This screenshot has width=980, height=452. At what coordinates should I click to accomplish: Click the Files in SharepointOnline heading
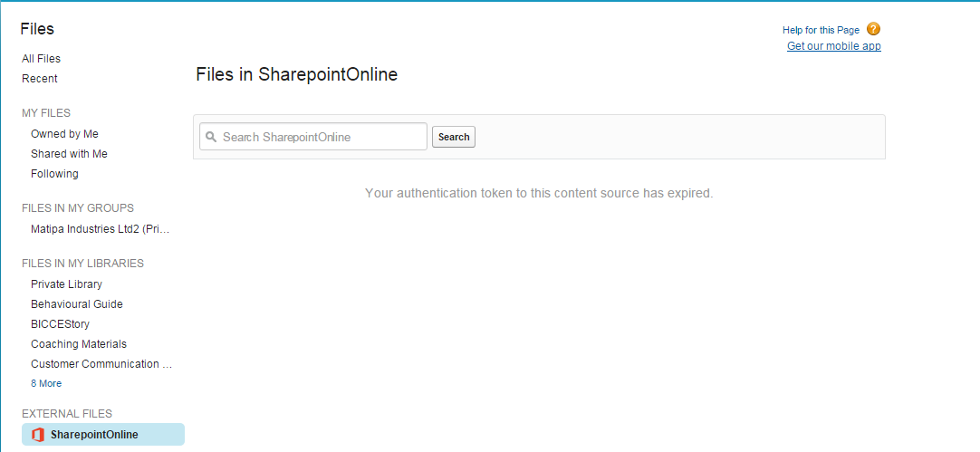(297, 74)
